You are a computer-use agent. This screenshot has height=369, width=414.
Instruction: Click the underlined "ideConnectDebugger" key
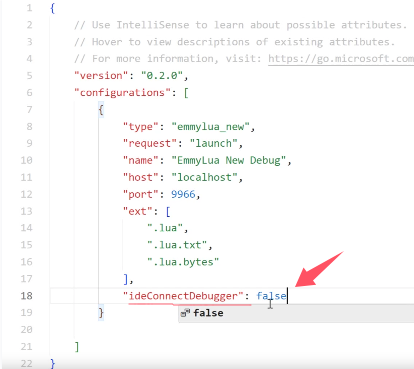(183, 296)
